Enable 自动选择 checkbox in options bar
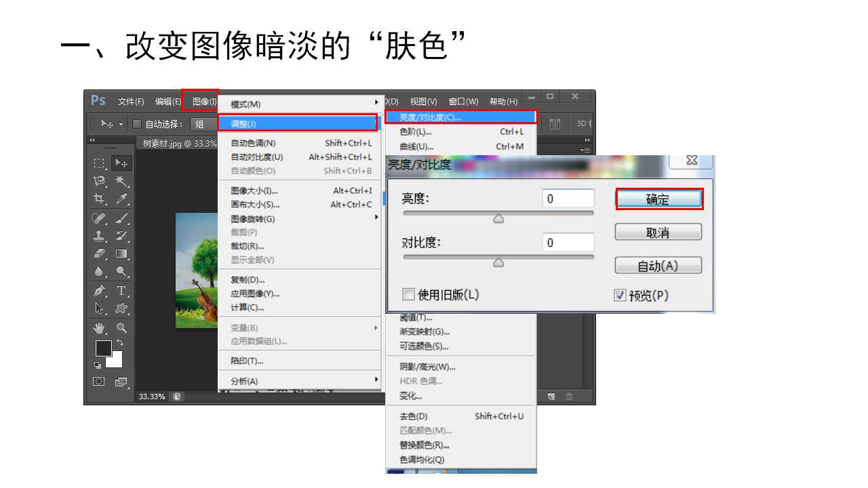The height and width of the screenshot is (488, 868). 137,124
